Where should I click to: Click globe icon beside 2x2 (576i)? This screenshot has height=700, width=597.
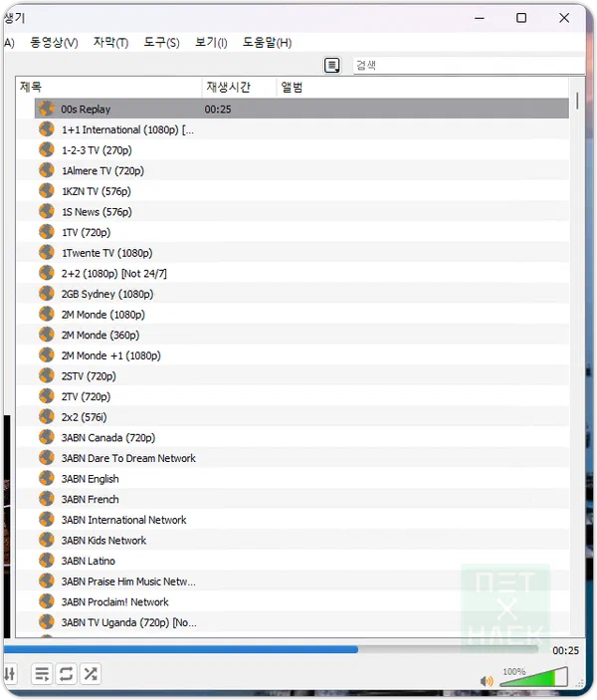click(47, 416)
